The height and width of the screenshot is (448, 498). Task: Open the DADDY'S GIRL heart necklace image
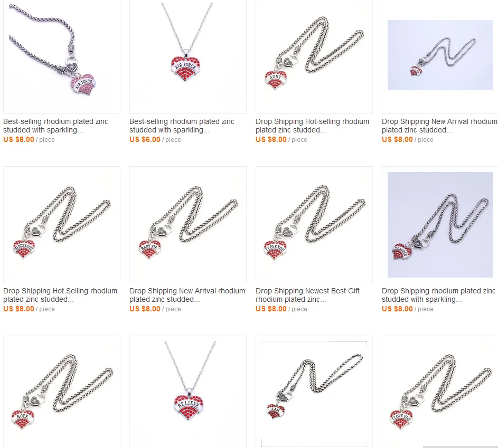pos(62,225)
